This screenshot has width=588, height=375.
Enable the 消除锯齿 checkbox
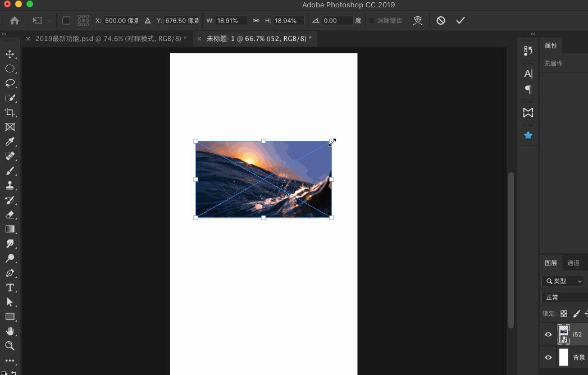[371, 21]
